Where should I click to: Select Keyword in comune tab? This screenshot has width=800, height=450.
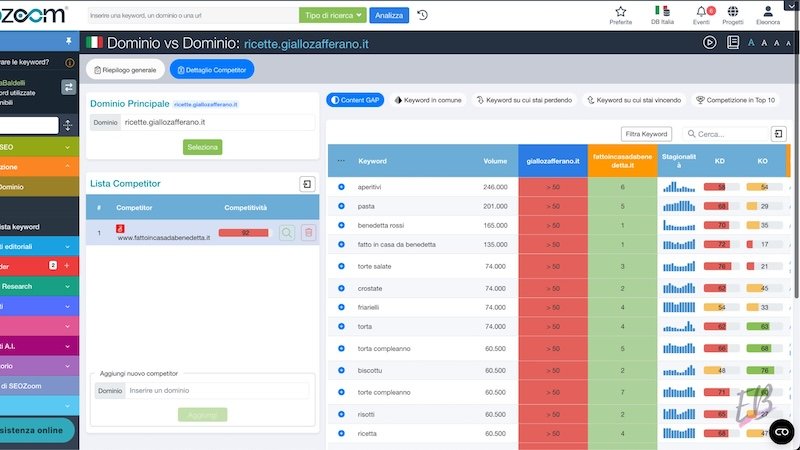point(428,100)
